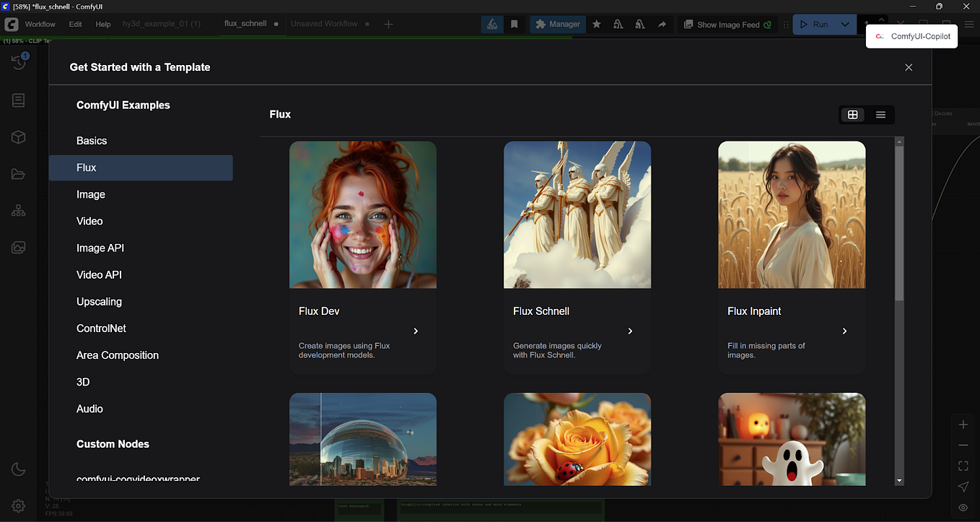Click the star favorites icon in the toolbar

coord(596,24)
